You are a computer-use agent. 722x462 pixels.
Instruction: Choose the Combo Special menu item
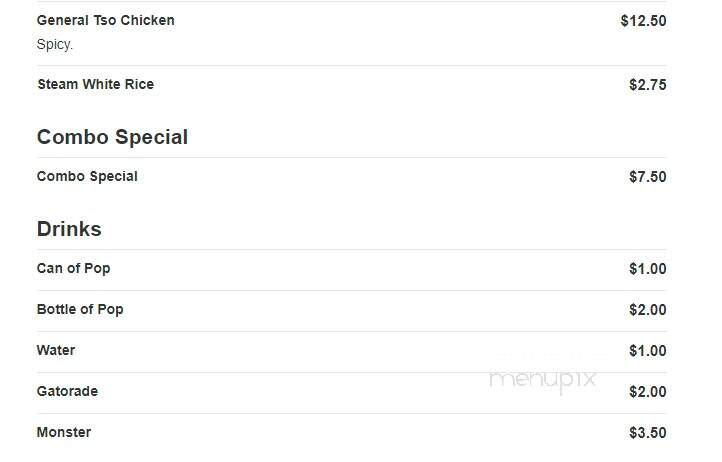tap(87, 176)
